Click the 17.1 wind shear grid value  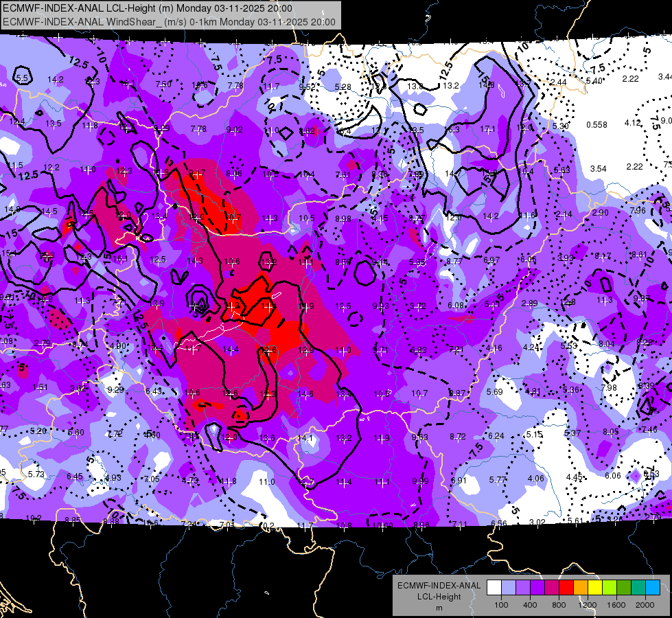[x=487, y=129]
